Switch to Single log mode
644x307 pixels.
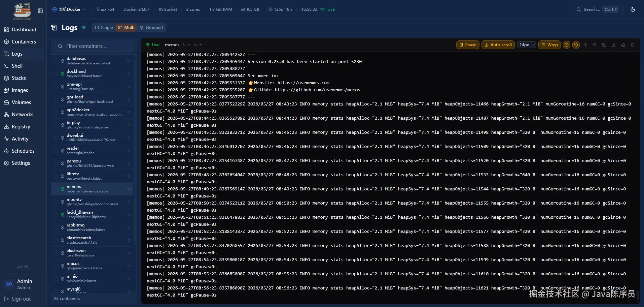coord(104,28)
